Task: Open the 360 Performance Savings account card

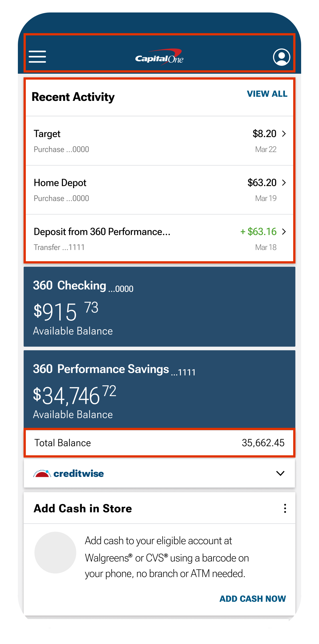Action: (x=159, y=390)
